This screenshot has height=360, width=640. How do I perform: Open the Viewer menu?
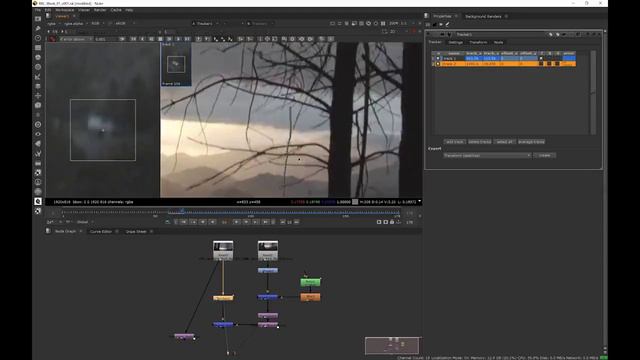pos(84,10)
